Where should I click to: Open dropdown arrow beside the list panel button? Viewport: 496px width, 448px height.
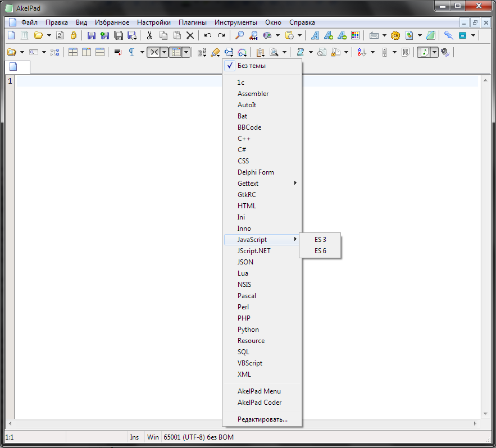coord(186,52)
